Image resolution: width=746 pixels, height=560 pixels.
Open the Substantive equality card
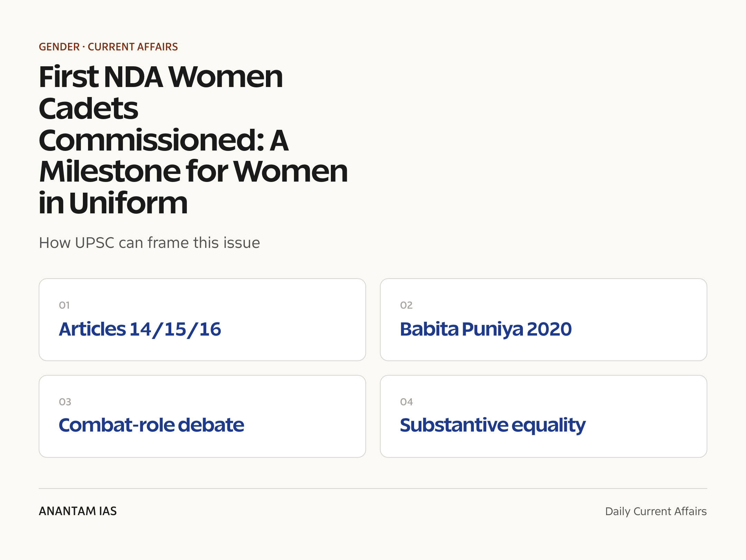544,416
